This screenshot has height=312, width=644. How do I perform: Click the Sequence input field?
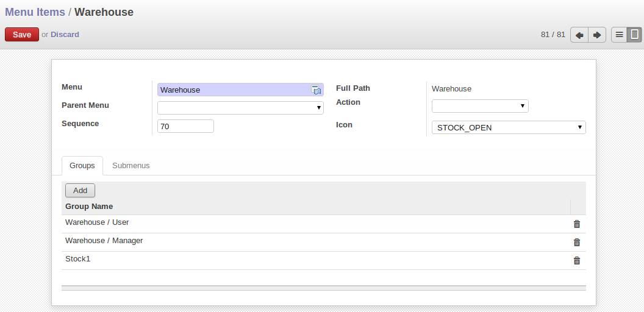point(185,126)
